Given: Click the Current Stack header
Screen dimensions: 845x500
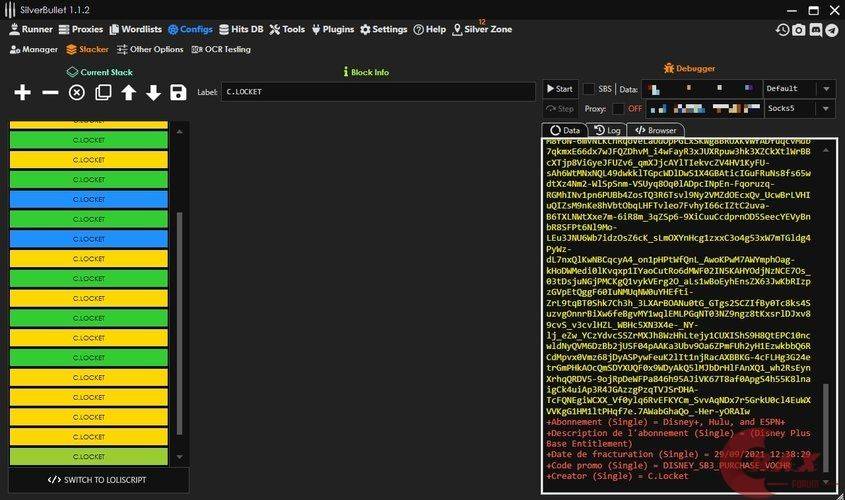Looking at the screenshot, I should [100, 72].
